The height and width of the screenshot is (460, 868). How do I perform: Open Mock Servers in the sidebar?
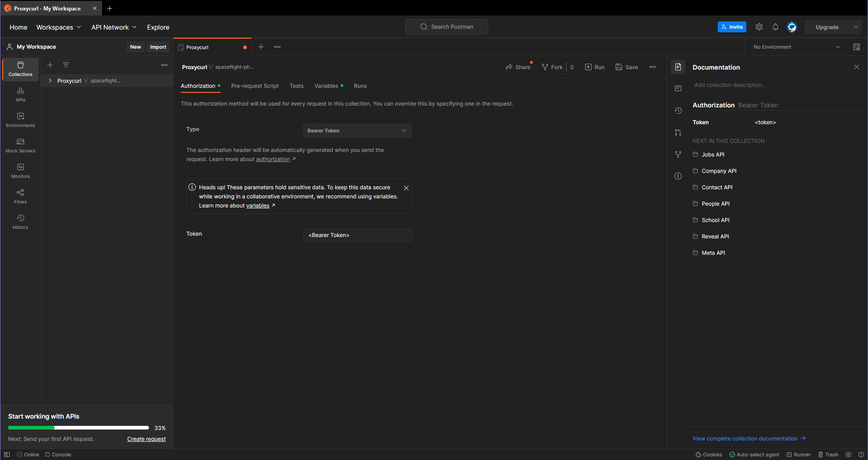pyautogui.click(x=20, y=146)
